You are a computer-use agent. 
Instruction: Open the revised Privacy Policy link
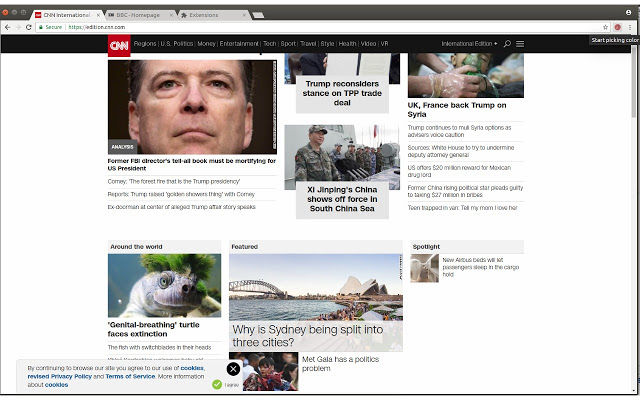click(60, 376)
